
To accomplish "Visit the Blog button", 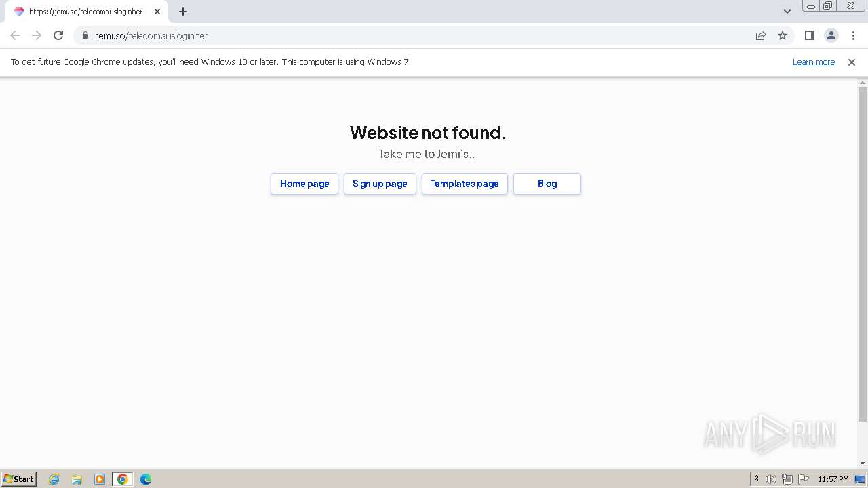I will 547,184.
